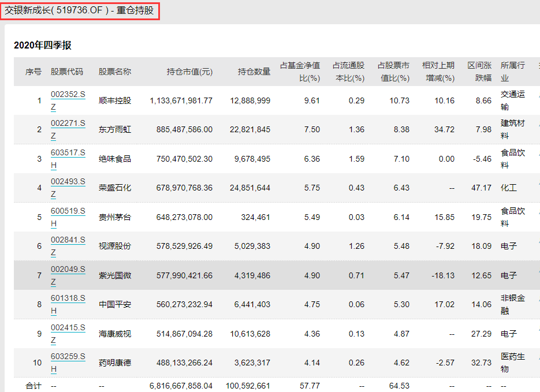Click the 股票代码 column header
Screen dimensions: 540x392
tap(67, 72)
